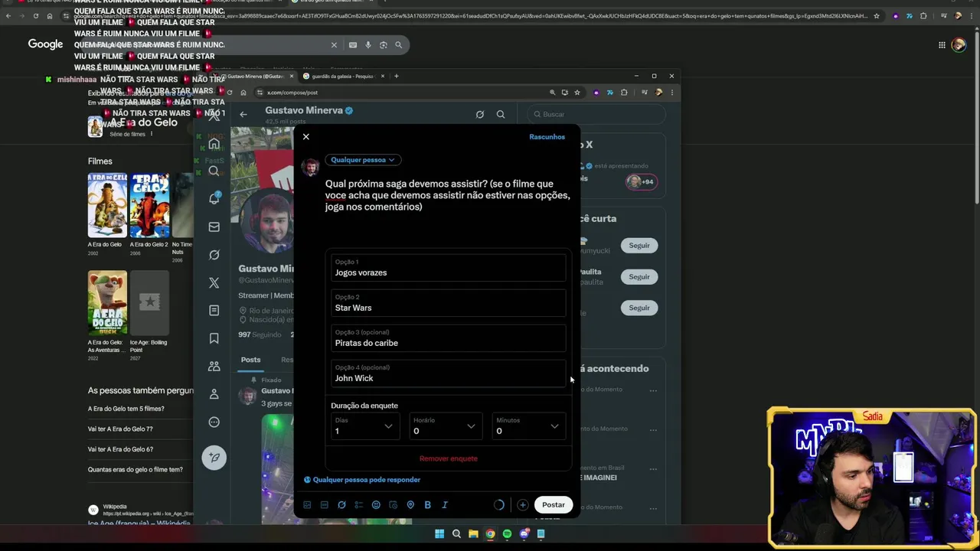Edit Opção 3 field Piratas do caribe
980x551 pixels.
[x=448, y=338]
